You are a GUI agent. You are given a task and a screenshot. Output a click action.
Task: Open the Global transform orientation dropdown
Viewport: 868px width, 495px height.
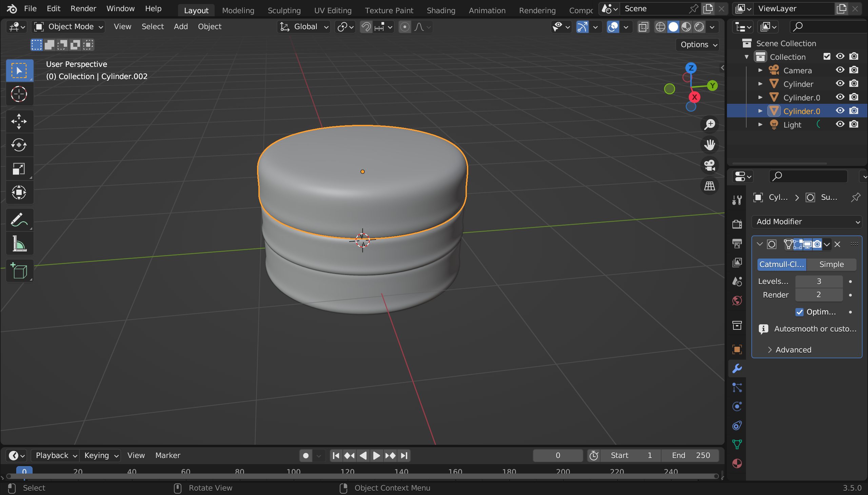pos(304,26)
